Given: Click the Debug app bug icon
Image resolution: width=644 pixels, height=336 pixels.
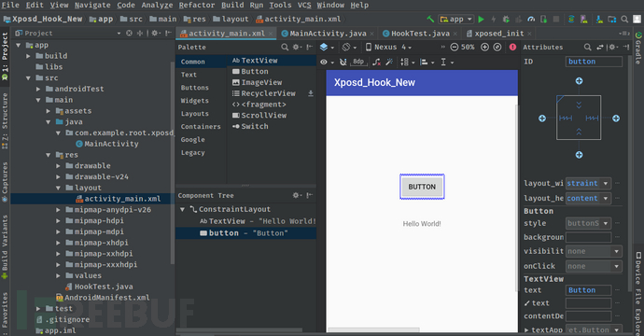Looking at the screenshot, I should tap(506, 19).
